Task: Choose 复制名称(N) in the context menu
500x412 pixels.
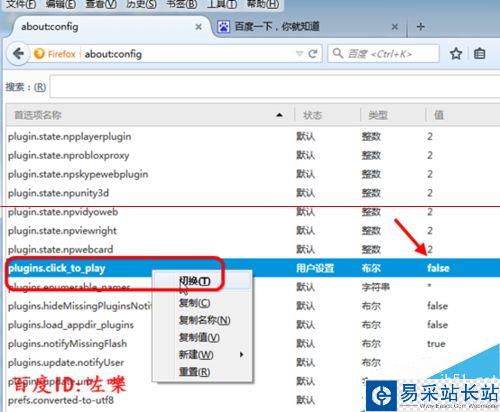Action: 202,320
